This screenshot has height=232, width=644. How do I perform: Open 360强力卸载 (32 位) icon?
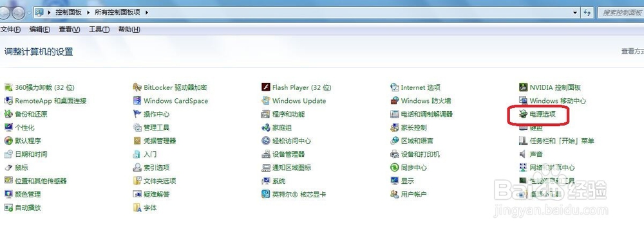pyautogui.click(x=8, y=87)
